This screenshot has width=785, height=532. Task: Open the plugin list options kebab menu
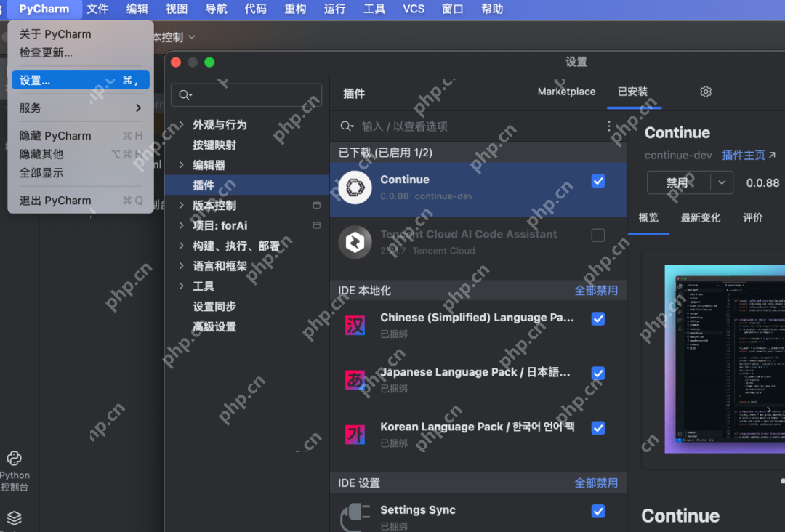click(609, 126)
